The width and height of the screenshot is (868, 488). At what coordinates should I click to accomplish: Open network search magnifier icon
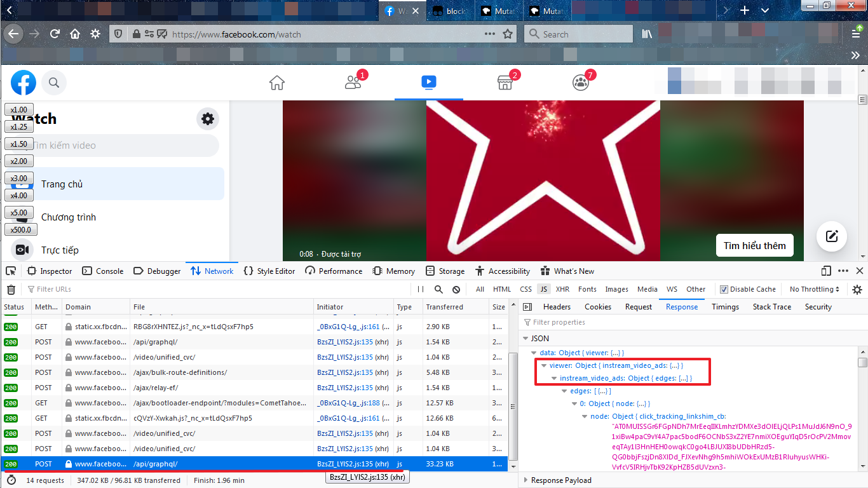(438, 289)
